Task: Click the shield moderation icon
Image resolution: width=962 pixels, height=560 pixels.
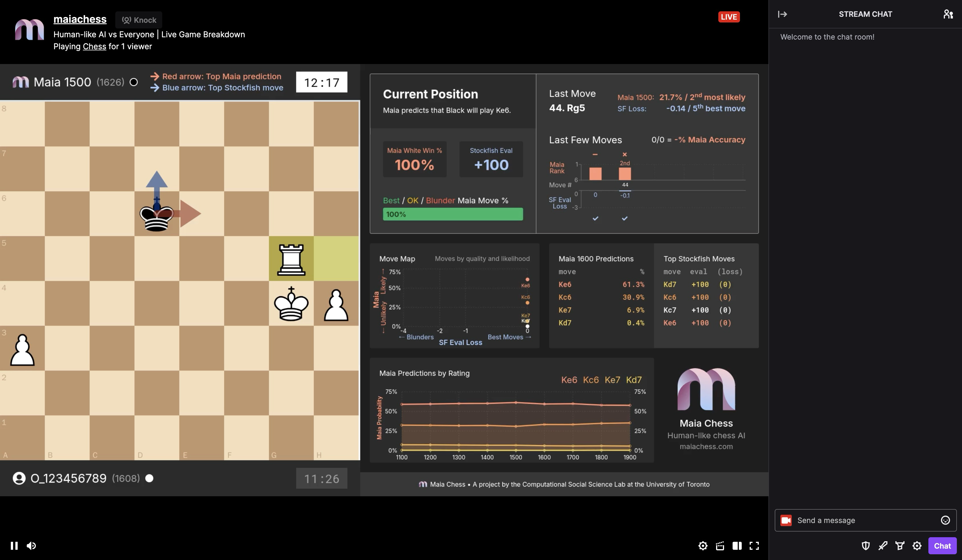Action: pyautogui.click(x=866, y=545)
